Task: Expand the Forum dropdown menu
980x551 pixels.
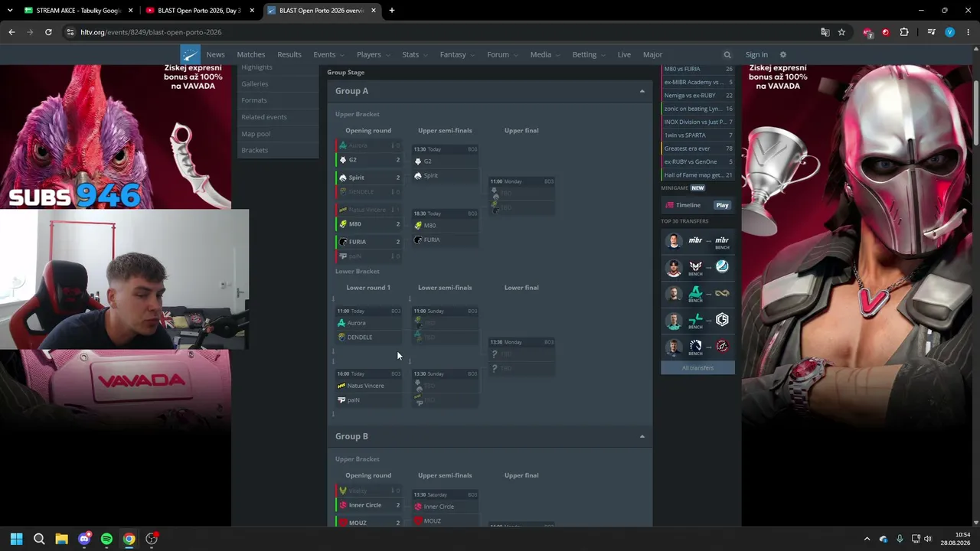Action: click(x=502, y=54)
